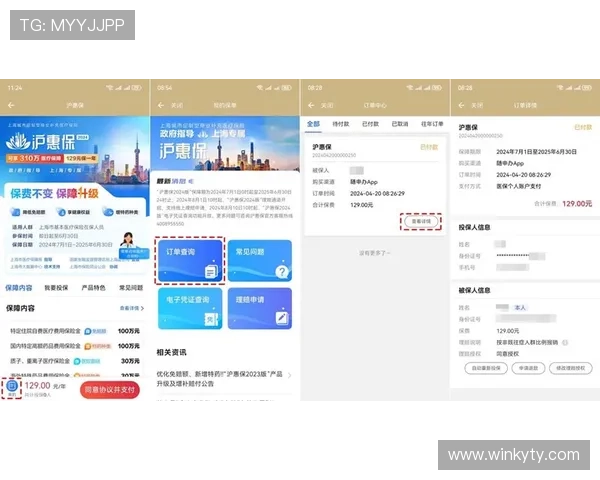Tap the 保费不变 保障升级 headline
Viewport: 600px width, 480px height.
[54, 193]
